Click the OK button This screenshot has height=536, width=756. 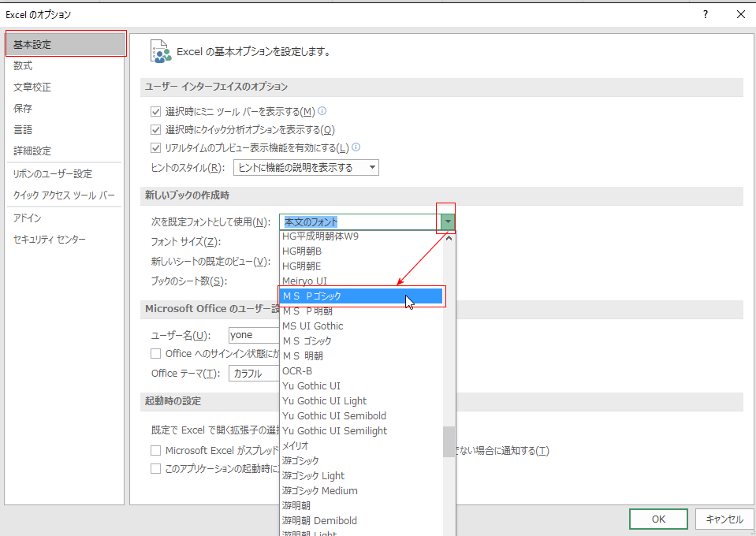(658, 519)
